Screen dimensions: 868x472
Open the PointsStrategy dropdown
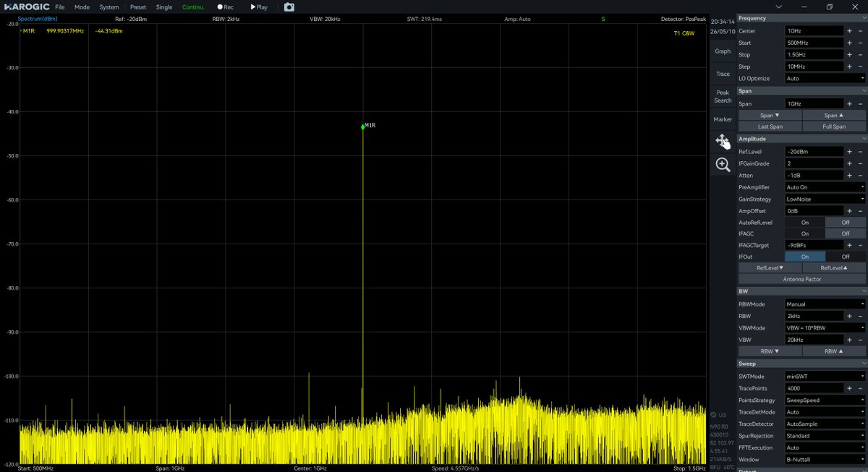(x=825, y=400)
